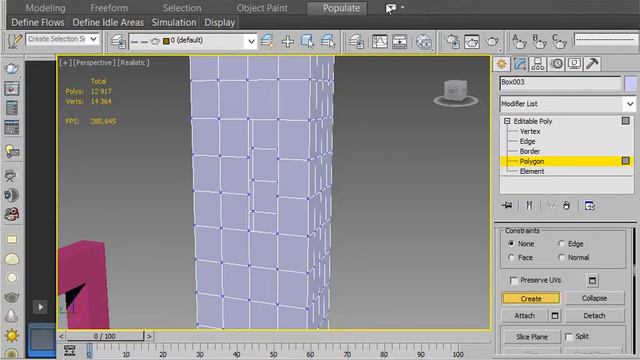
Task: Open the Hierarchy command panel tab
Action: (x=538, y=64)
